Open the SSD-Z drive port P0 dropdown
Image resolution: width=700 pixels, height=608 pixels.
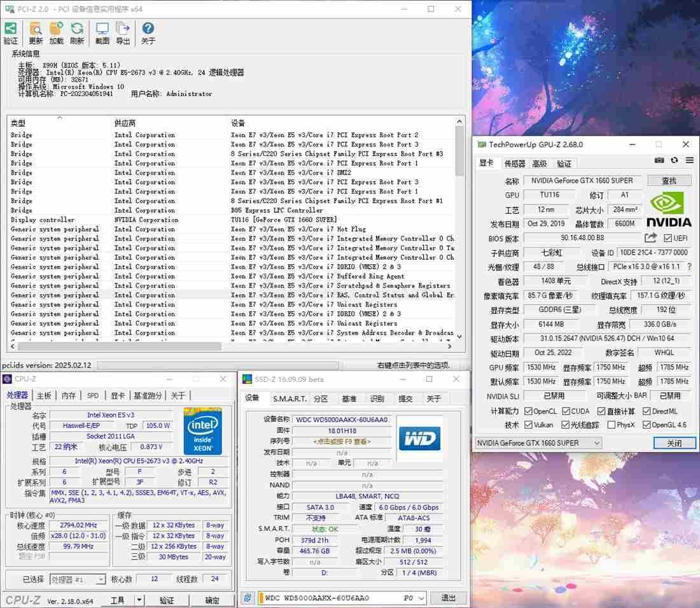pos(421,598)
